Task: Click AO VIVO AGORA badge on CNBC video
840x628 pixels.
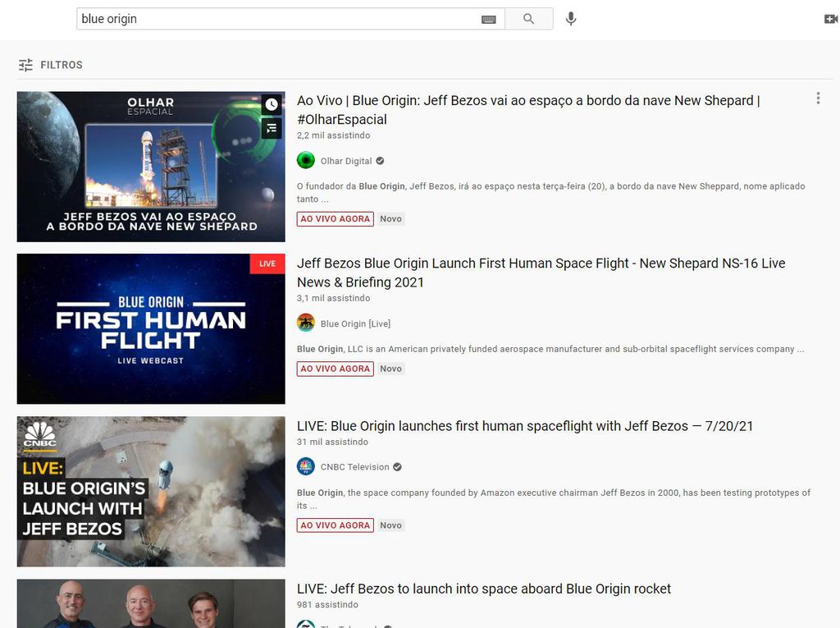Action: (336, 525)
